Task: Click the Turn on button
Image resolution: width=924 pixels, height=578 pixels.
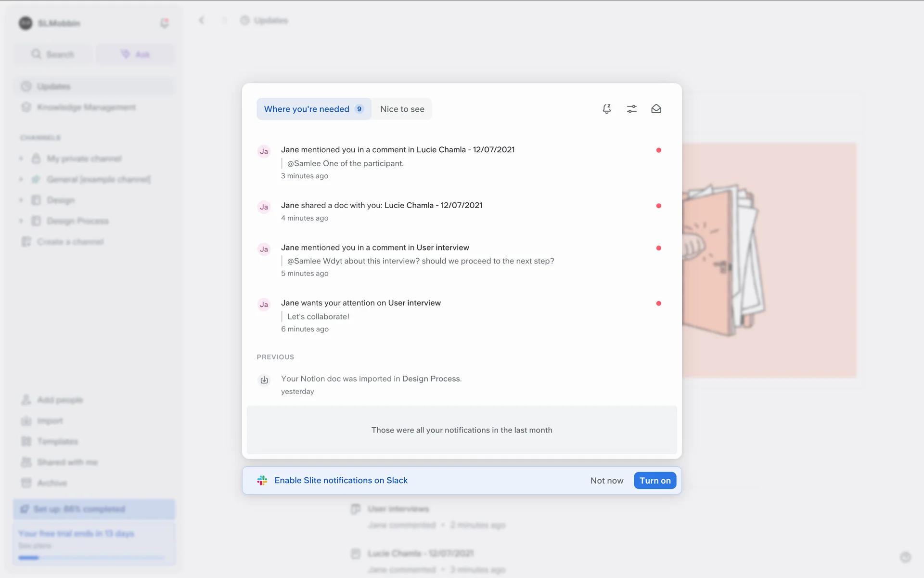Action: (x=654, y=480)
